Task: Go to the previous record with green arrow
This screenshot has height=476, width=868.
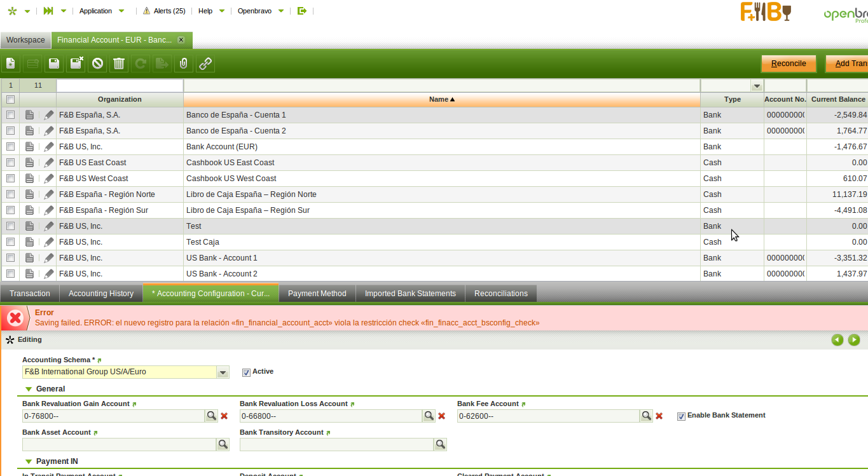Action: click(x=837, y=340)
